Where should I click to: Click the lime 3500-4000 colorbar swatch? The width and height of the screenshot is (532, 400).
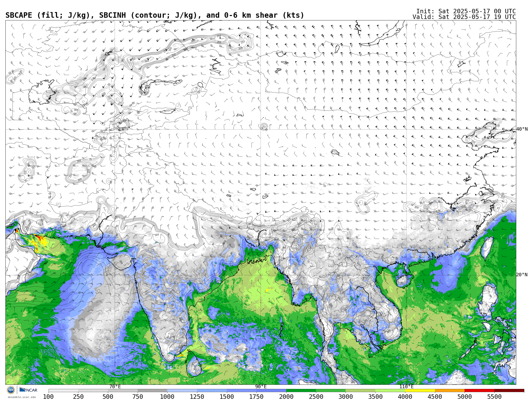390,391
